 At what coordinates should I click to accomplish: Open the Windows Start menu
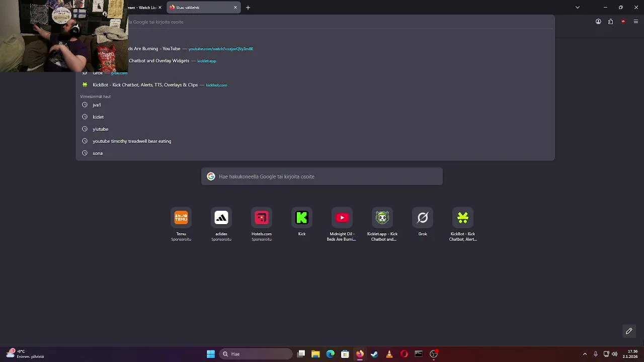click(211, 354)
